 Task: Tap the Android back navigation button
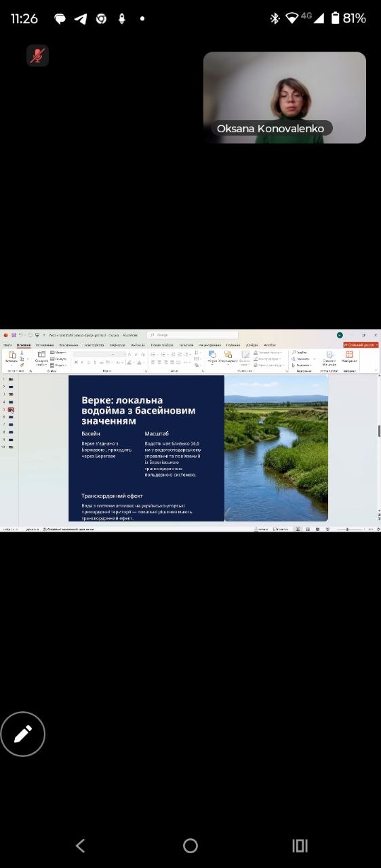click(x=80, y=845)
